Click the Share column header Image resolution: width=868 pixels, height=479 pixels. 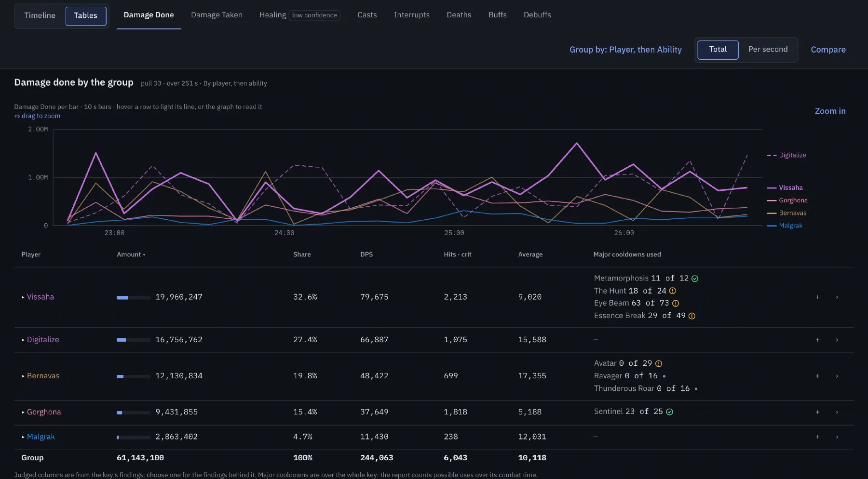pyautogui.click(x=302, y=254)
